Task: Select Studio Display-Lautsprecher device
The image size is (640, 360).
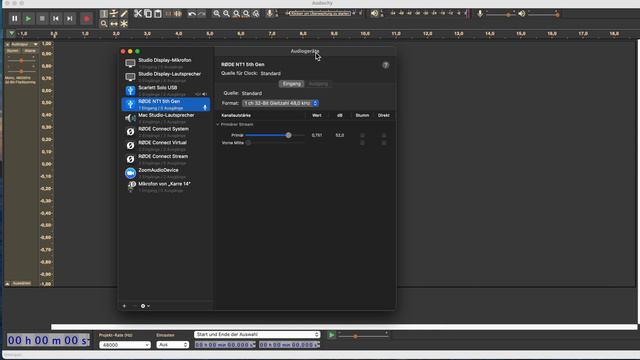Action: click(x=166, y=77)
